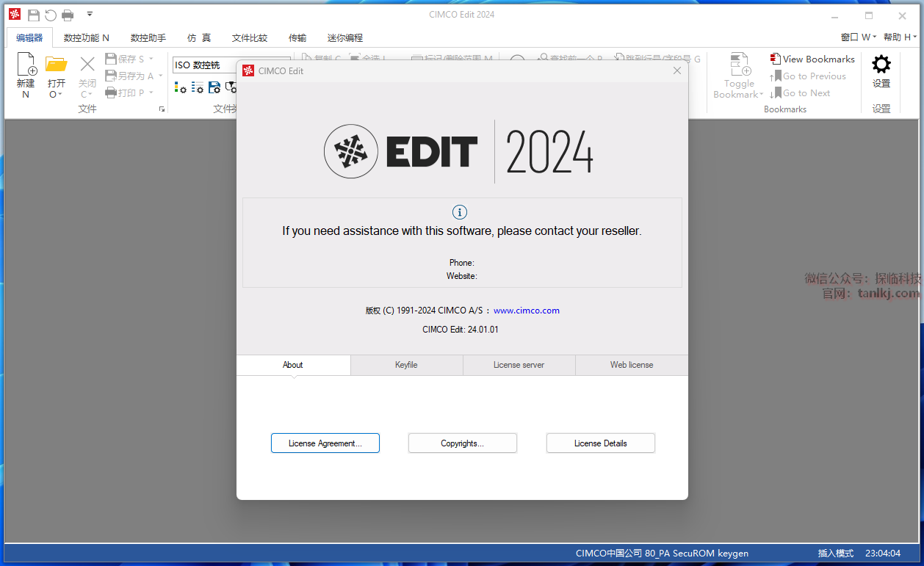Expand the quick access toolbar customize arrow
Viewport: 924px width, 566px height.
(x=90, y=14)
